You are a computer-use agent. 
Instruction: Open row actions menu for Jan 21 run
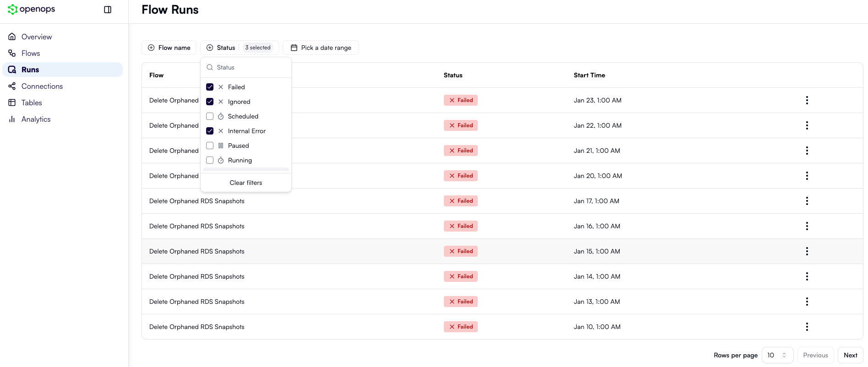(807, 151)
